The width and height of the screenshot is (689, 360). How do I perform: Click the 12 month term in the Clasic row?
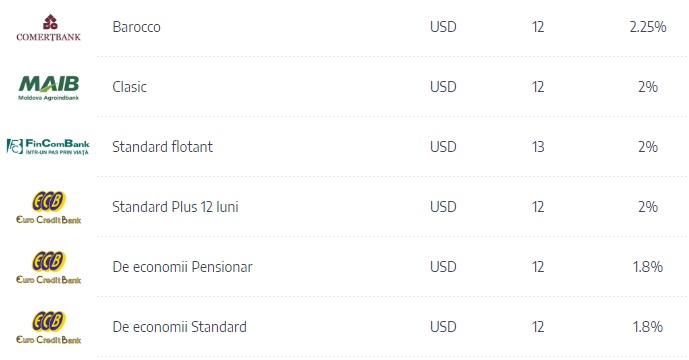click(x=538, y=87)
